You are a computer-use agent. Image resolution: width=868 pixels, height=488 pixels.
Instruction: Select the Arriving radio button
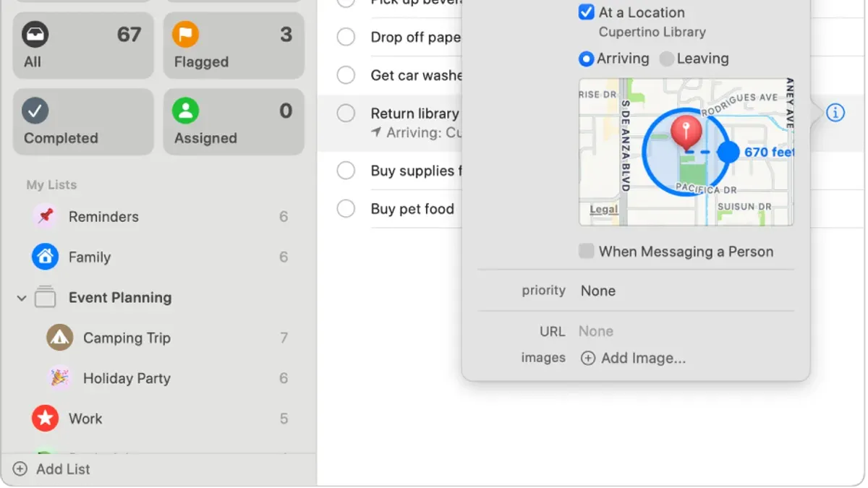pyautogui.click(x=587, y=59)
